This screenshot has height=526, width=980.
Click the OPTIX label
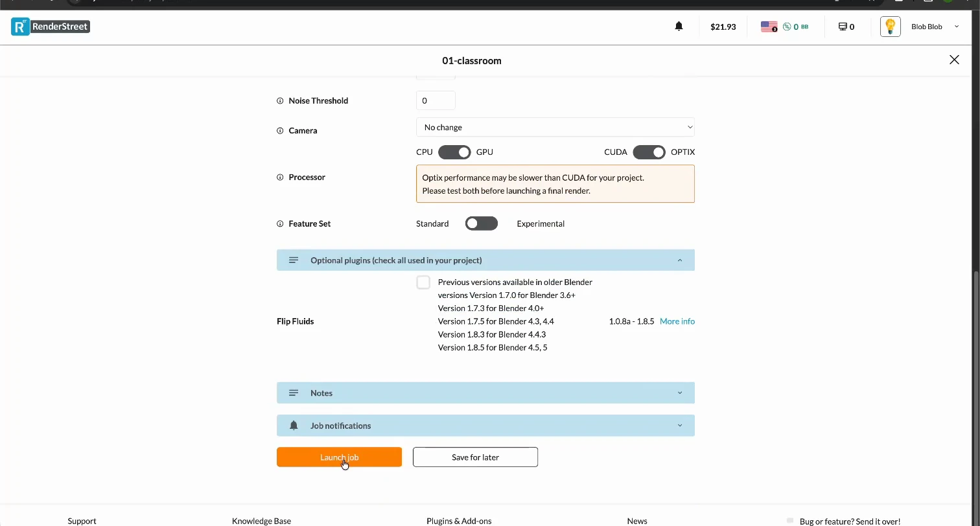pos(682,152)
